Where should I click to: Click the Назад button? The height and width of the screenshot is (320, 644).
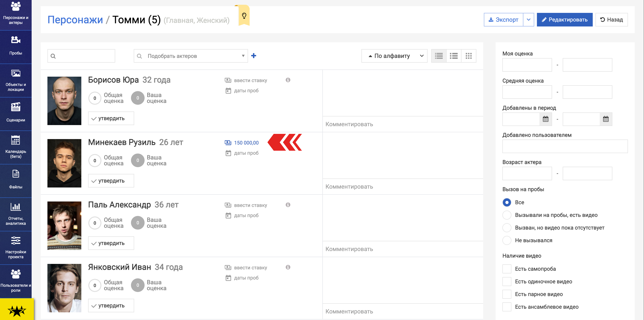point(611,20)
